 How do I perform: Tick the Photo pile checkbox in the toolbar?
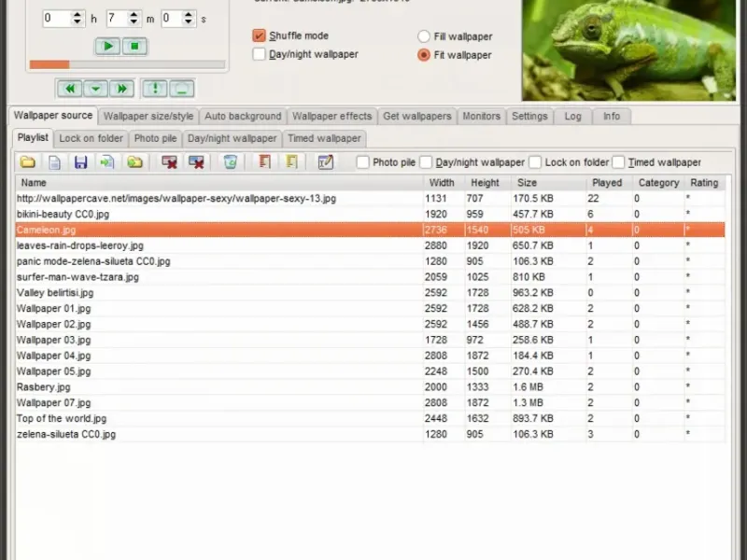362,162
